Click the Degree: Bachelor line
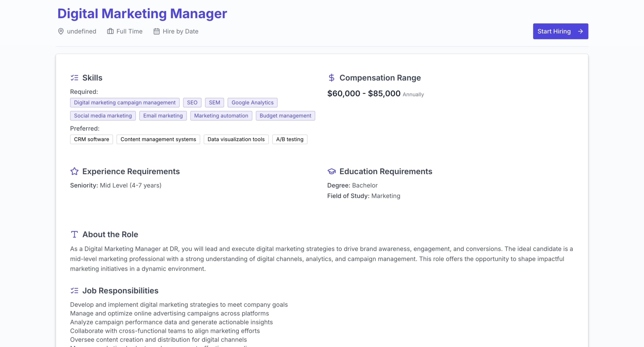Viewport: 644px width, 347px height. click(x=352, y=185)
